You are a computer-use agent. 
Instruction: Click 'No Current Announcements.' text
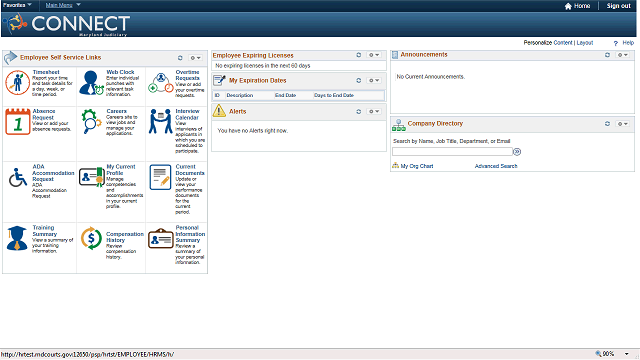click(431, 77)
